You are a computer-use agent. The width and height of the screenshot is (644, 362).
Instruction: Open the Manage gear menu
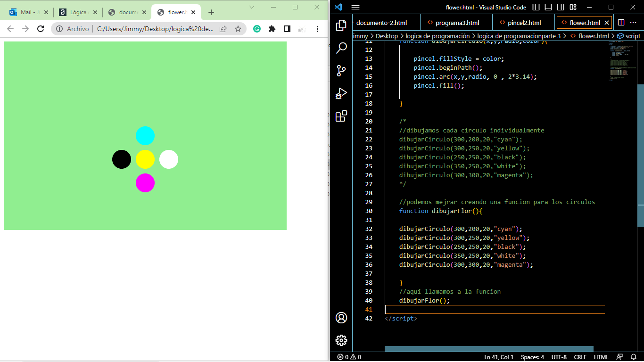[x=341, y=340]
